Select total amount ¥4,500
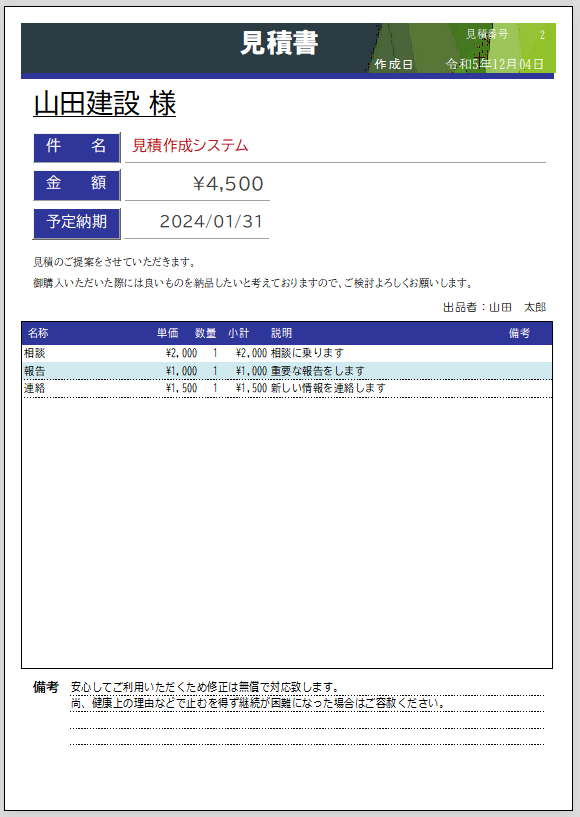Viewport: 580px width, 817px height. pyautogui.click(x=228, y=184)
